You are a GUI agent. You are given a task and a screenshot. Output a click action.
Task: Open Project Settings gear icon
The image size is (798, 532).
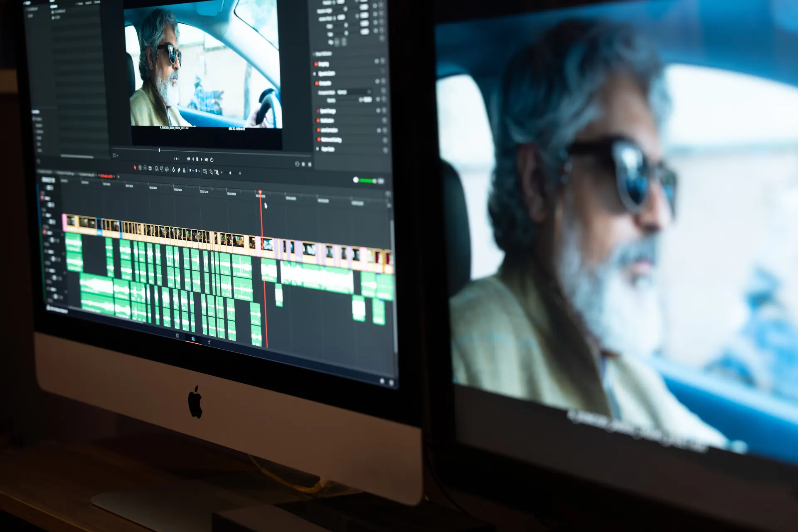391,382
